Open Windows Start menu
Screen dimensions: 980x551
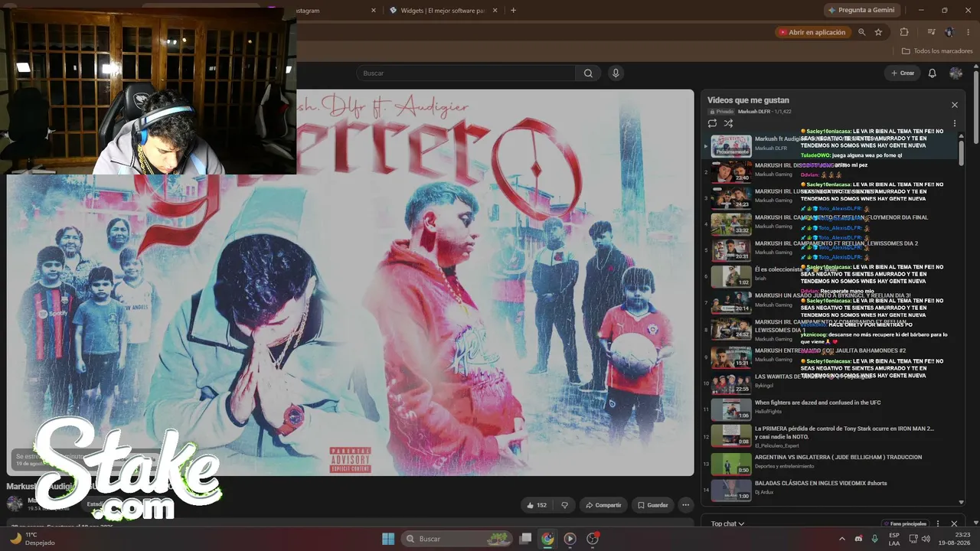click(x=387, y=539)
